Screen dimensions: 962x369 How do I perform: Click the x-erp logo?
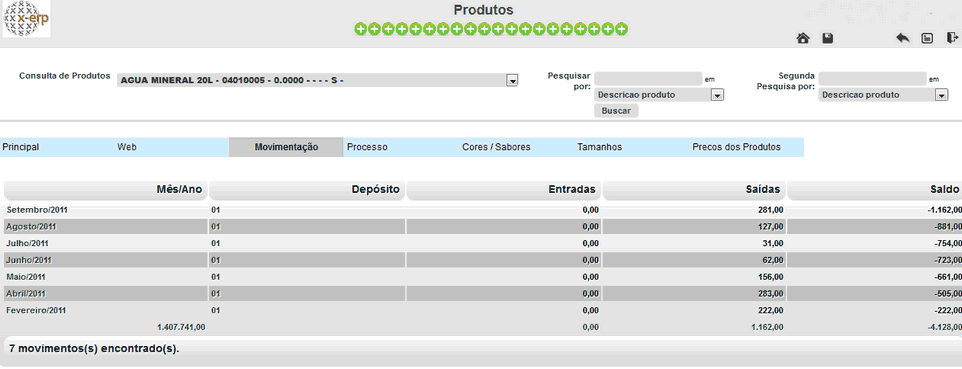tap(26, 18)
